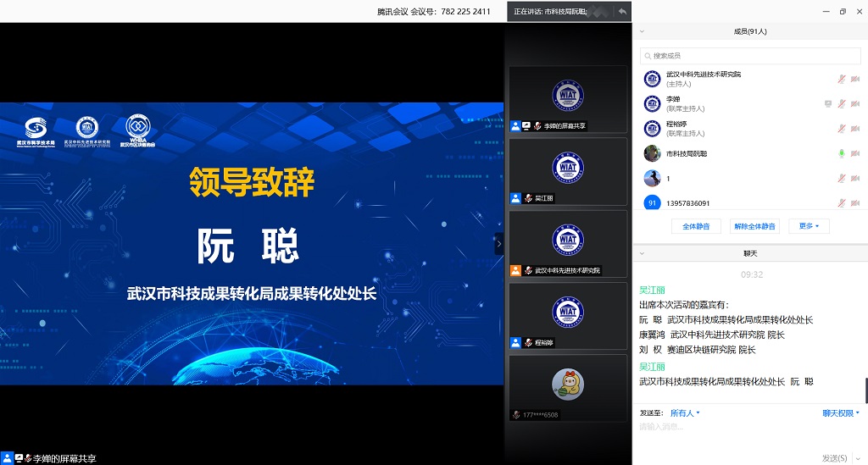Click the camera icon for member 13957836091
Screen dimensions: 868x465
855,203
